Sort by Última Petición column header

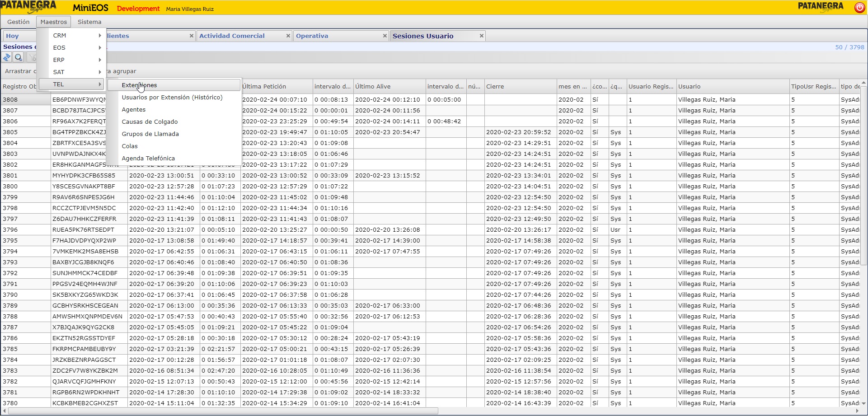coord(277,86)
